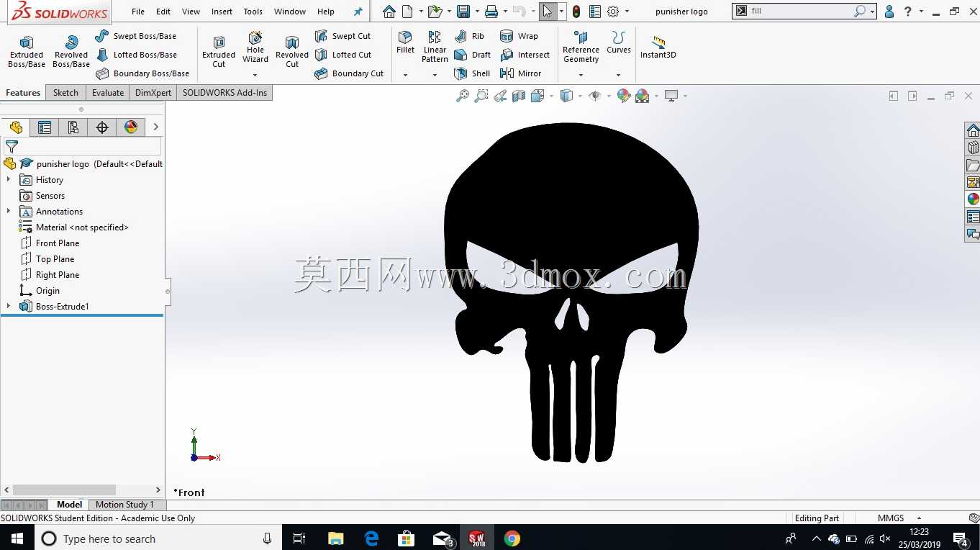Toggle the Select cursor tool
Screen dimensions: 980x550
pyautogui.click(x=548, y=12)
